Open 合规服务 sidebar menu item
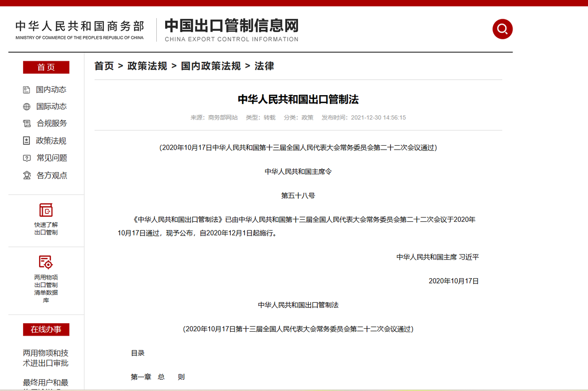 pos(51,124)
